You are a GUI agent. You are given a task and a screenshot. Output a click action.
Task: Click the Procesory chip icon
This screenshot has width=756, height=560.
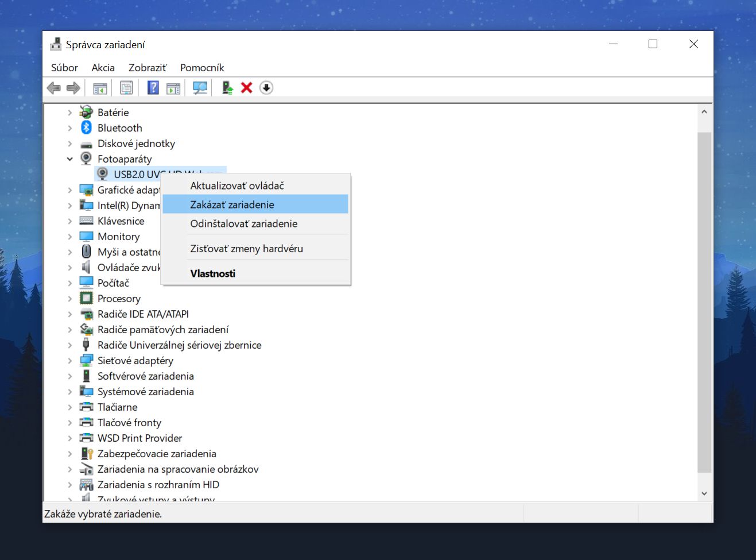click(86, 298)
